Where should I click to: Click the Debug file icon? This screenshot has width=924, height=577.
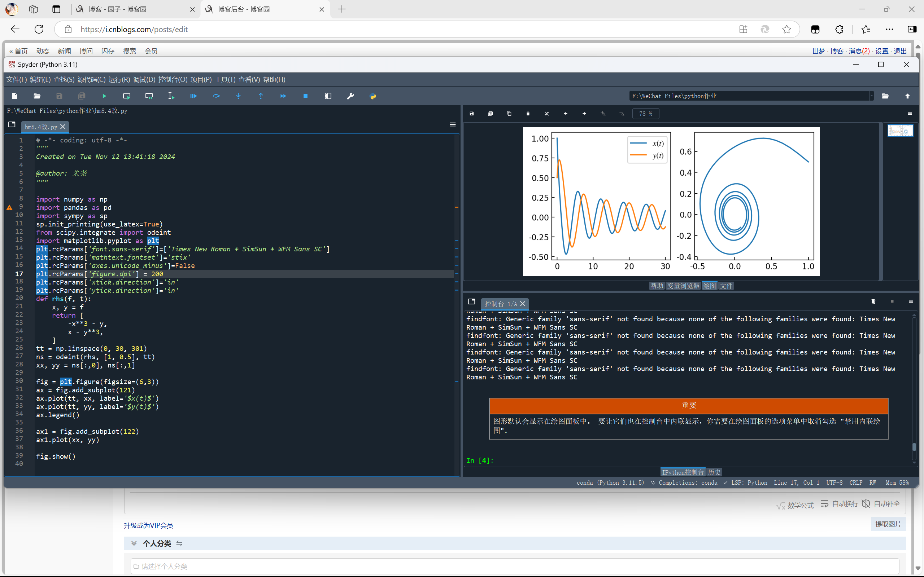coord(193,96)
